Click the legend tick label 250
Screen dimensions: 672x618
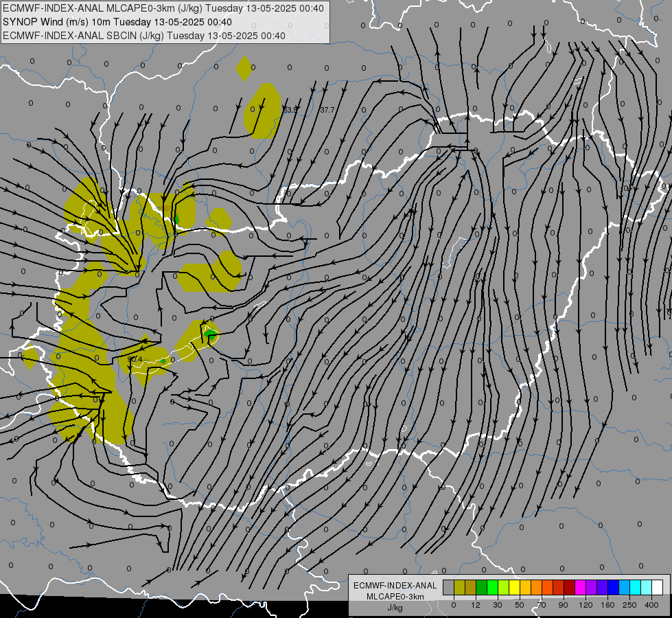(x=629, y=605)
